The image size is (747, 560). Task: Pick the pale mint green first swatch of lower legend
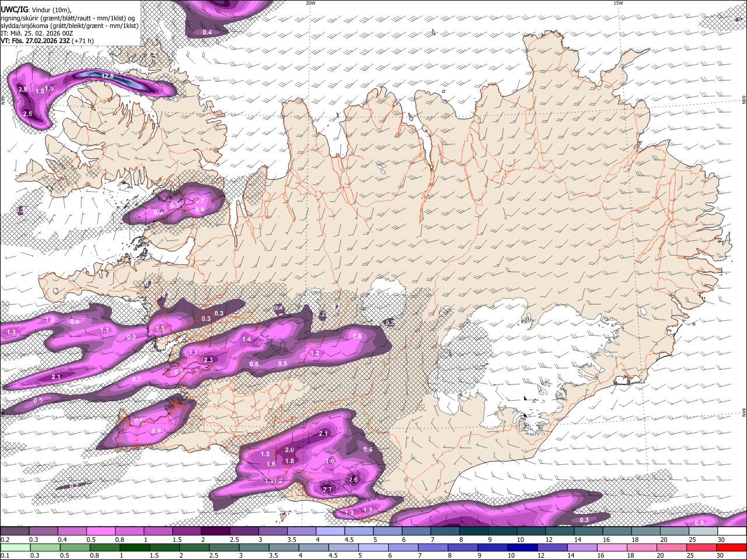pyautogui.click(x=15, y=547)
